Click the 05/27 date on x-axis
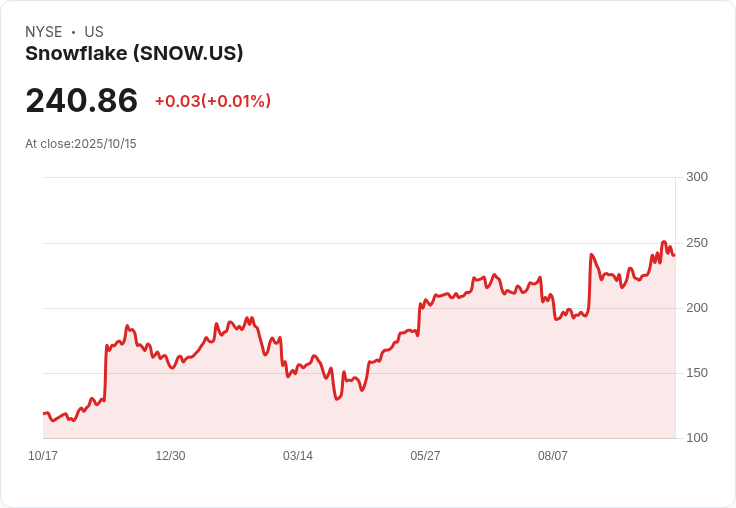Screen dimensions: 736x508 pyautogui.click(x=425, y=456)
